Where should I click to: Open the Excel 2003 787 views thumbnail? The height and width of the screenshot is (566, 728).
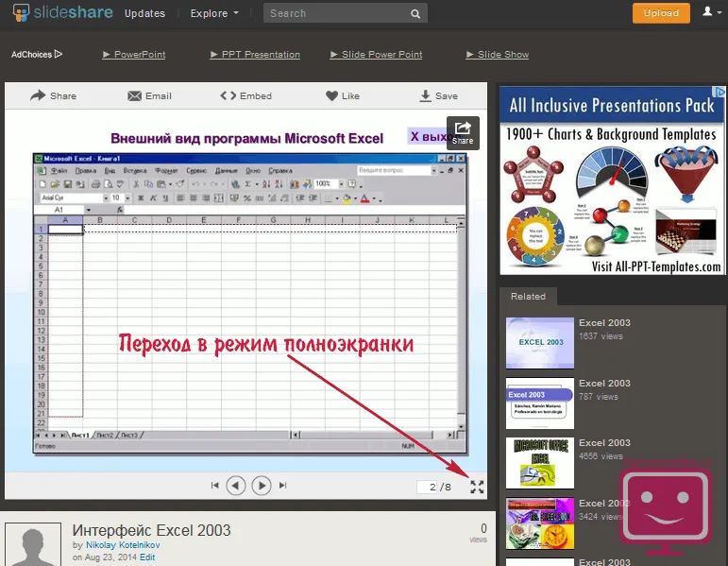(540, 403)
